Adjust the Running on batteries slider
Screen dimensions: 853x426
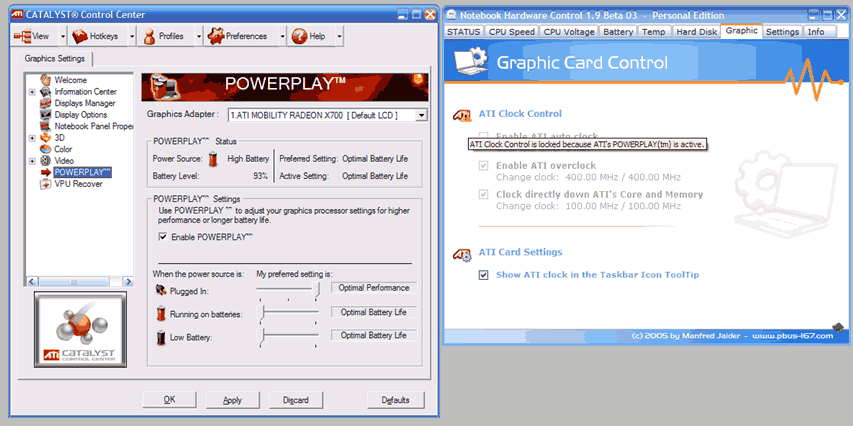point(262,313)
